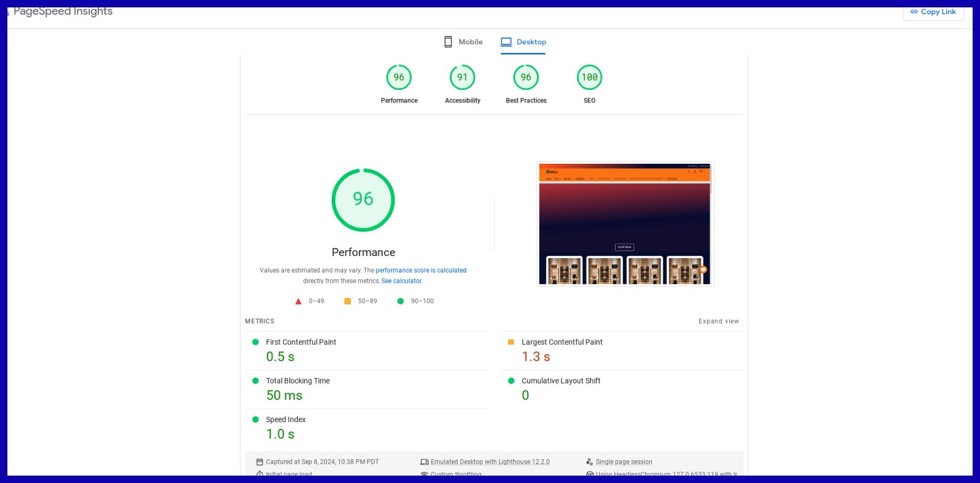The height and width of the screenshot is (483, 980).
Task: Click the orange square 50–89 legend icon
Action: 347,302
